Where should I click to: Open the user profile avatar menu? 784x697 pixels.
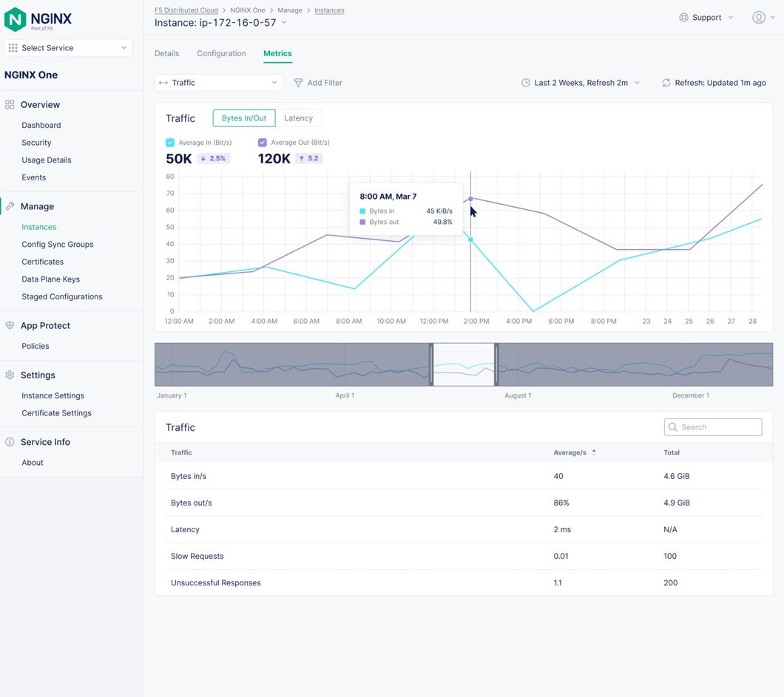(x=759, y=18)
